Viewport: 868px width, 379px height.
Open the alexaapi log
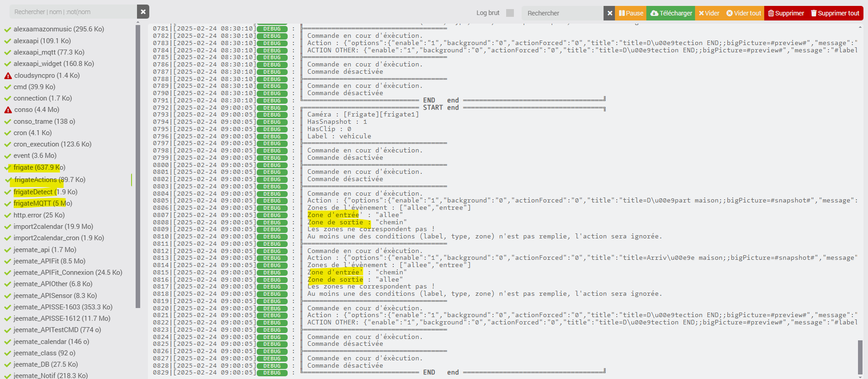42,41
